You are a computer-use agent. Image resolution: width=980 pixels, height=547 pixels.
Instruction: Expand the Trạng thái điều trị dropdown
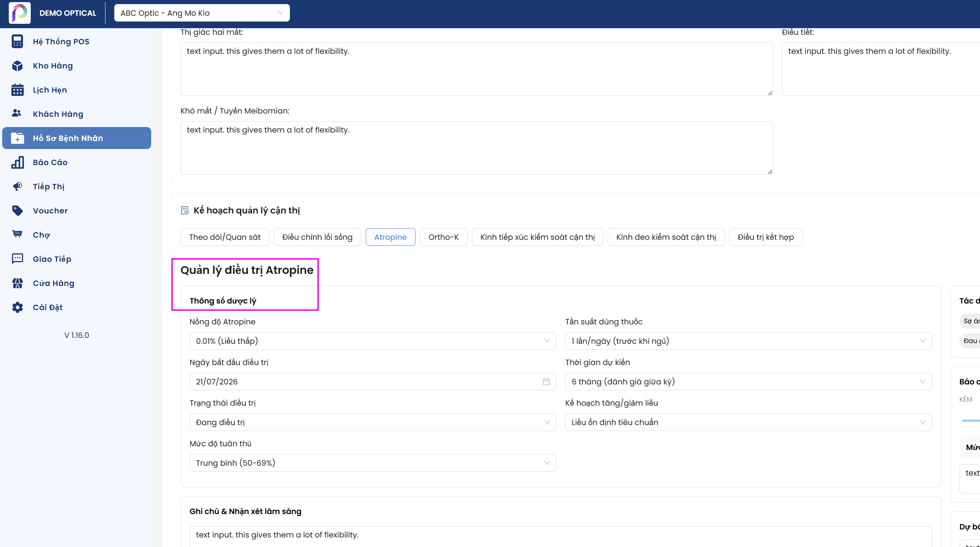pyautogui.click(x=372, y=422)
